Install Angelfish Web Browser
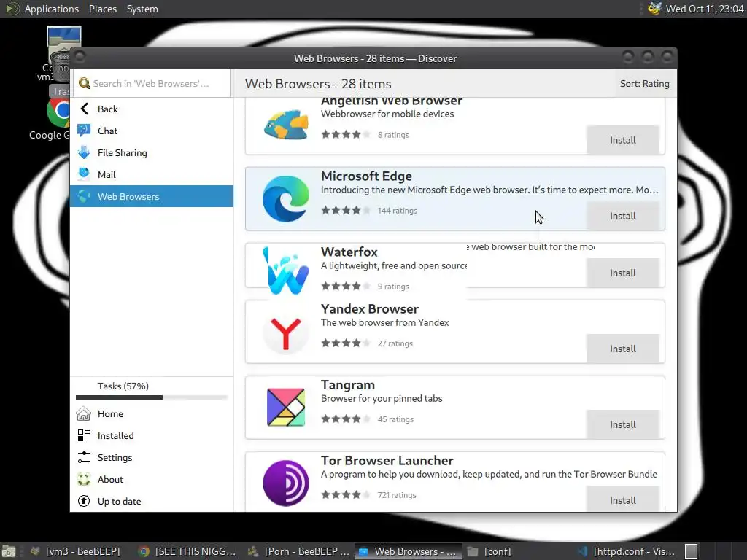 click(x=623, y=140)
